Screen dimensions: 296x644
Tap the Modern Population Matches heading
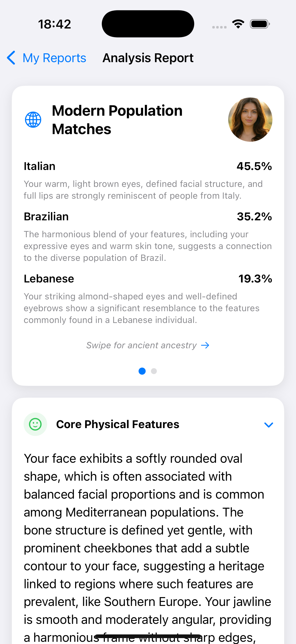(x=117, y=120)
